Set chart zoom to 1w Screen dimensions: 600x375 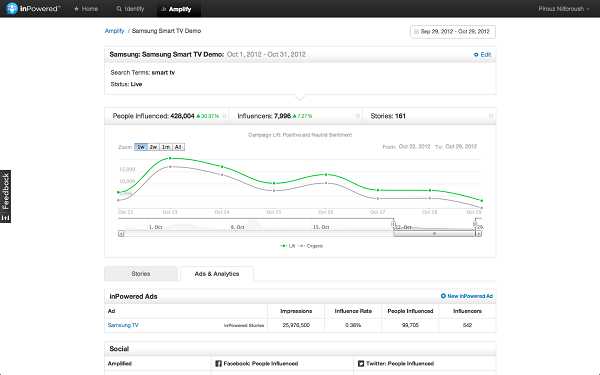141,147
